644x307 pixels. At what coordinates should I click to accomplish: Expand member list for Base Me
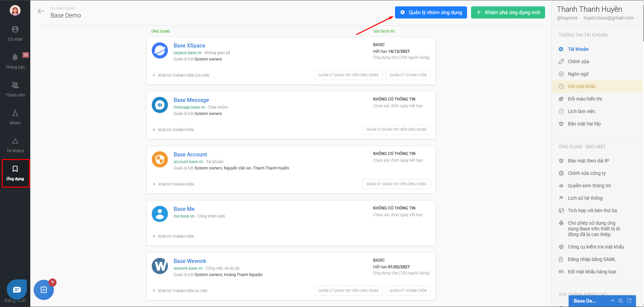(174, 236)
